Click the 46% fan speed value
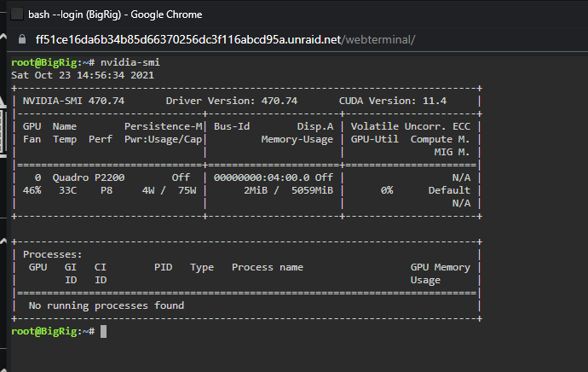 coord(32,190)
